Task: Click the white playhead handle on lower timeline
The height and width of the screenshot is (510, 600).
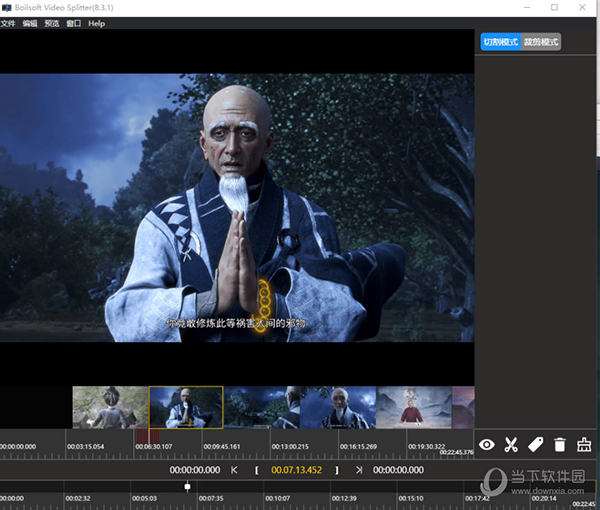Action: 188,487
